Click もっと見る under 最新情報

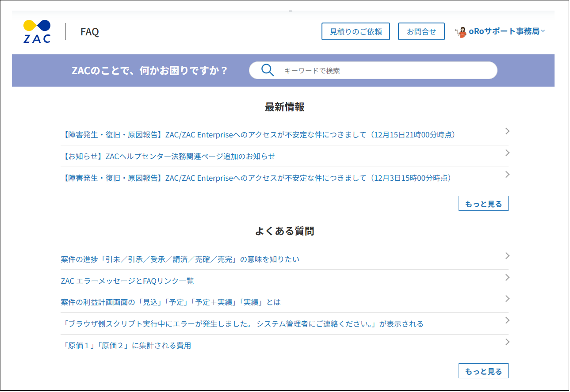click(483, 203)
